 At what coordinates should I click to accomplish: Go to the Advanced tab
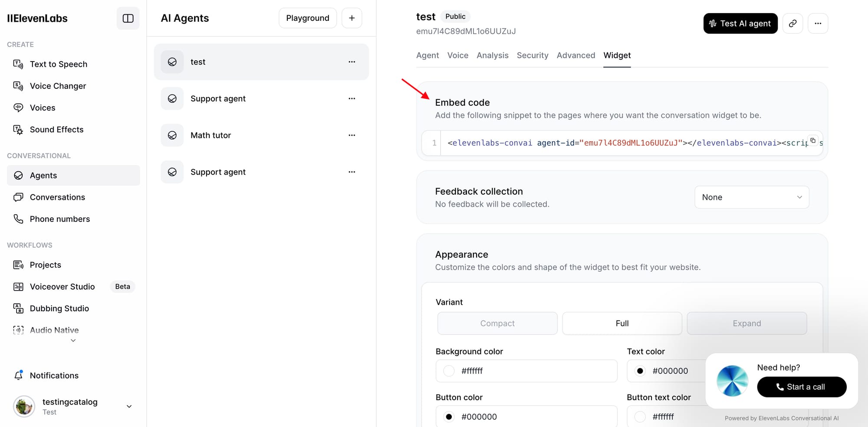576,55
